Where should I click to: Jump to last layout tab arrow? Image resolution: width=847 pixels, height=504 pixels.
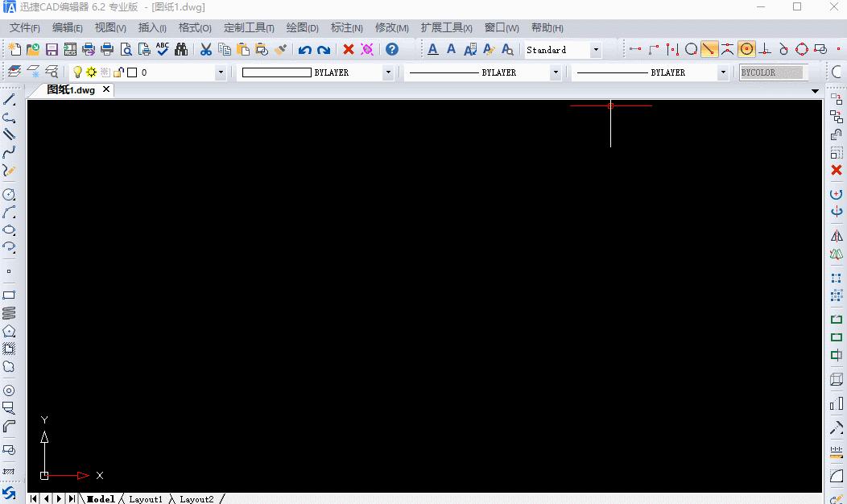tap(72, 498)
